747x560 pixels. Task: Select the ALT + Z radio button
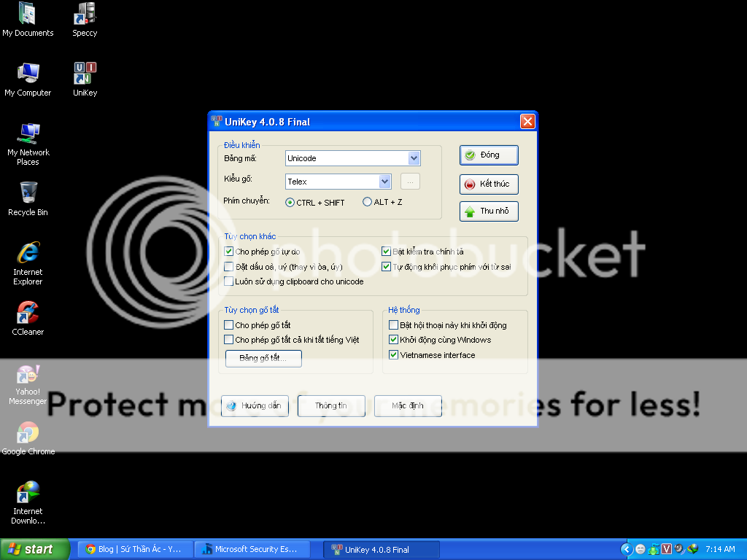coord(367,202)
